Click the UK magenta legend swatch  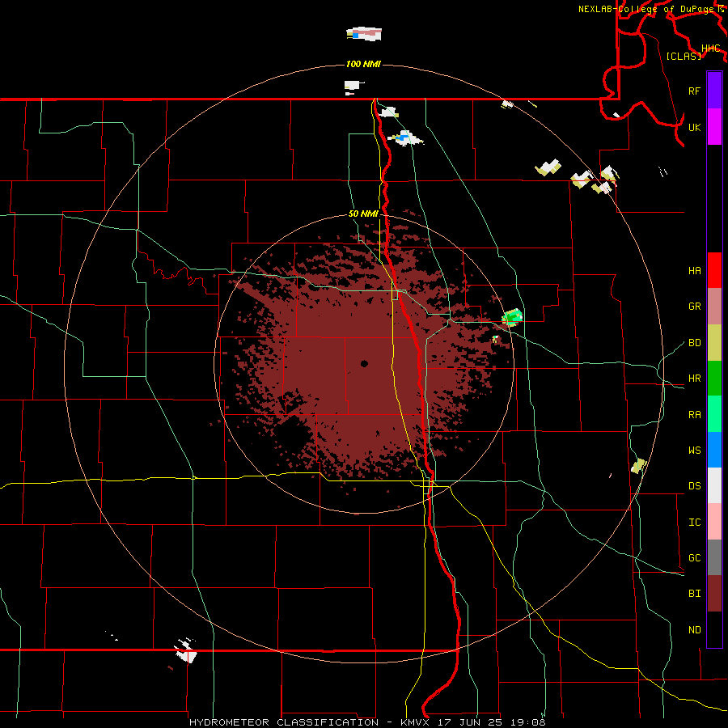(x=714, y=127)
